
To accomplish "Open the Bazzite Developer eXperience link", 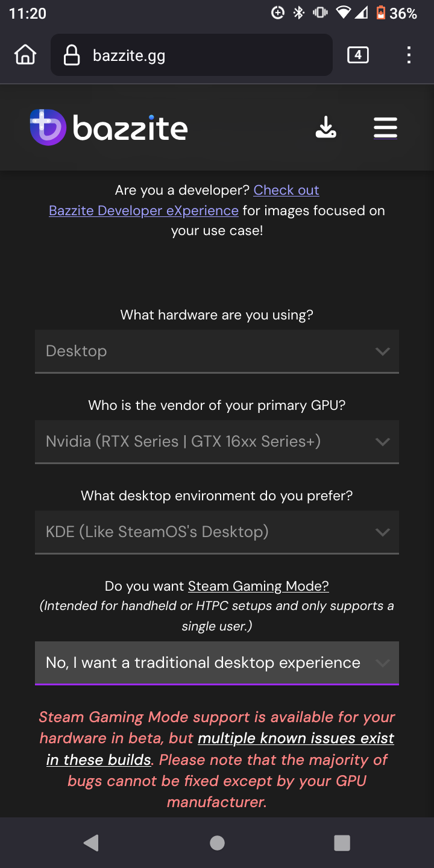I will (143, 210).
